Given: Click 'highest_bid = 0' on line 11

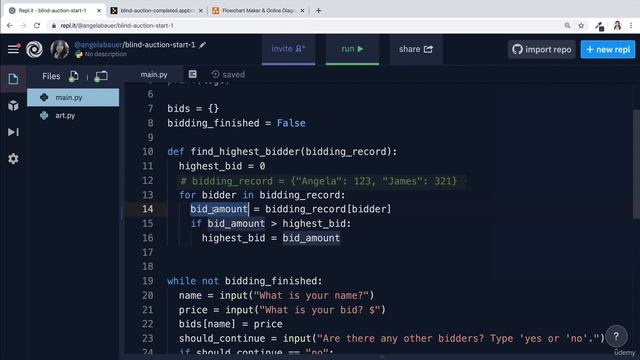Looking at the screenshot, I should pyautogui.click(x=222, y=166).
